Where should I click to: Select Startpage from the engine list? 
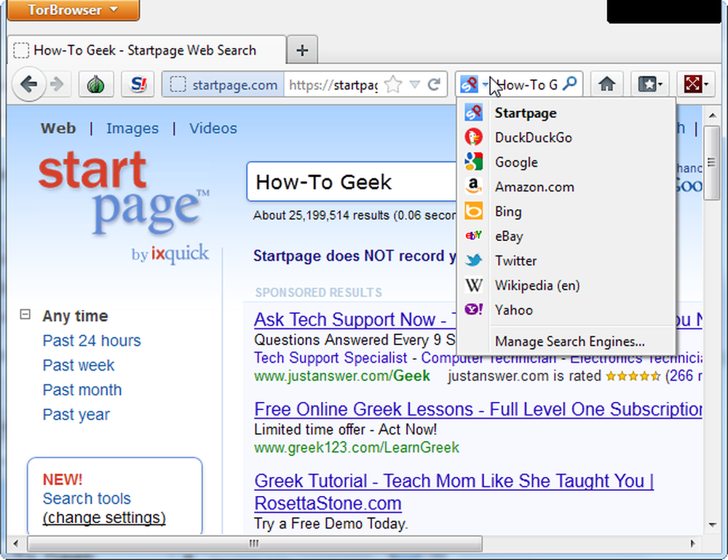[566, 113]
